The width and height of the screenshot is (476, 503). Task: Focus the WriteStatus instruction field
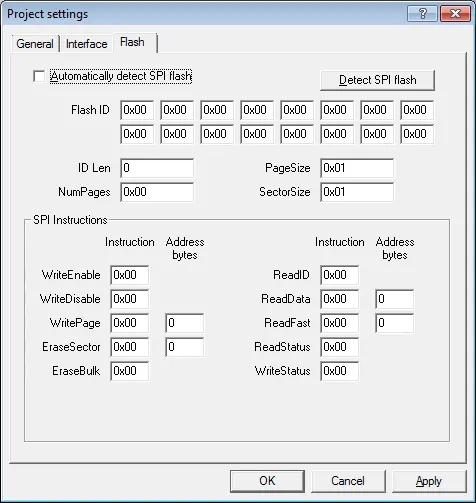[340, 371]
